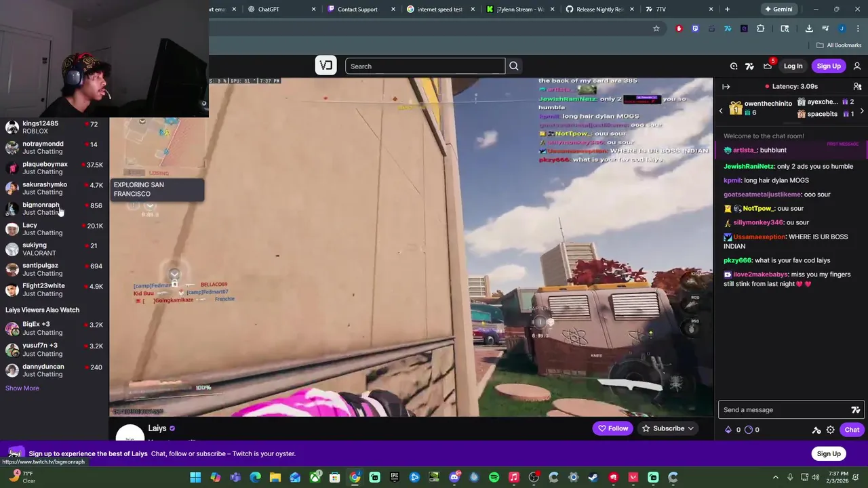Open Flight23white channel in sidebar
868x488 pixels.
point(54,290)
